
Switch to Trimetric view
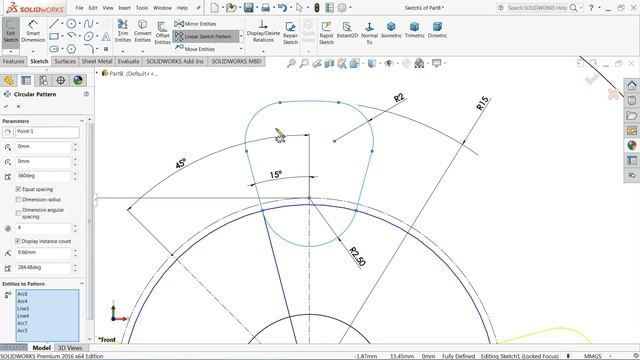coord(414,30)
